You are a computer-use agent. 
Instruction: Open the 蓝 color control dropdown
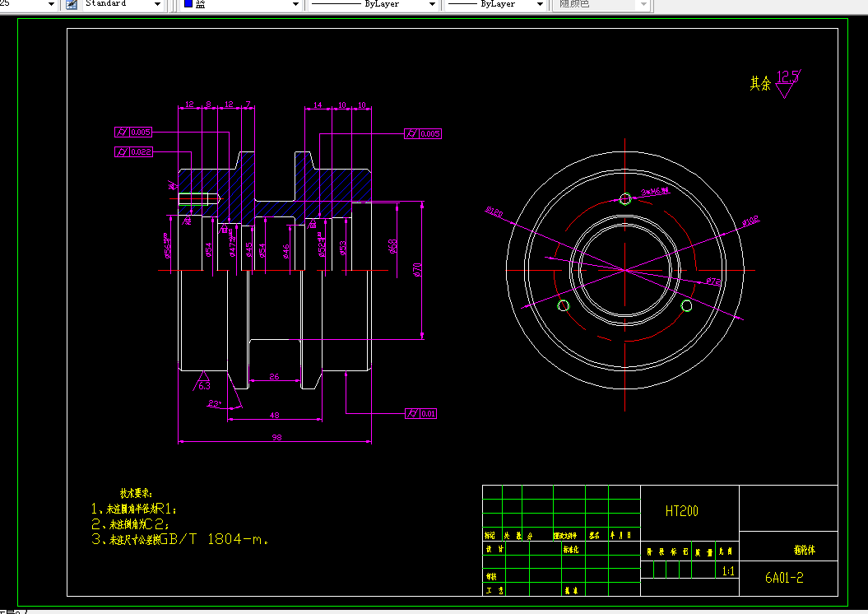[x=295, y=4]
